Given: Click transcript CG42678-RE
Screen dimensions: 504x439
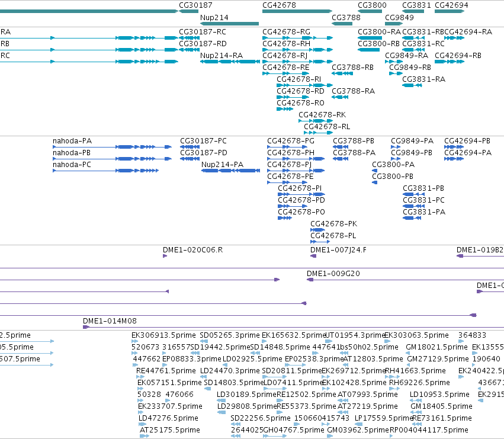Looking at the screenshot, I should tap(285, 73).
